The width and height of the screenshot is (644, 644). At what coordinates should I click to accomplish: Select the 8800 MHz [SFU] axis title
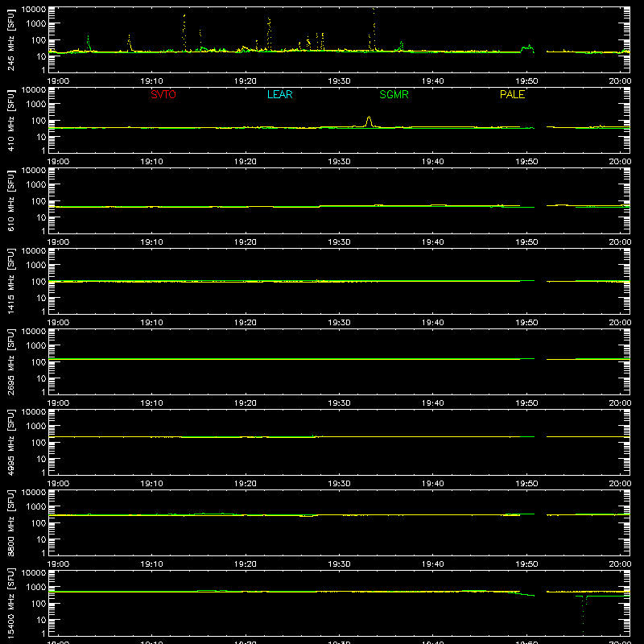tap(11, 522)
